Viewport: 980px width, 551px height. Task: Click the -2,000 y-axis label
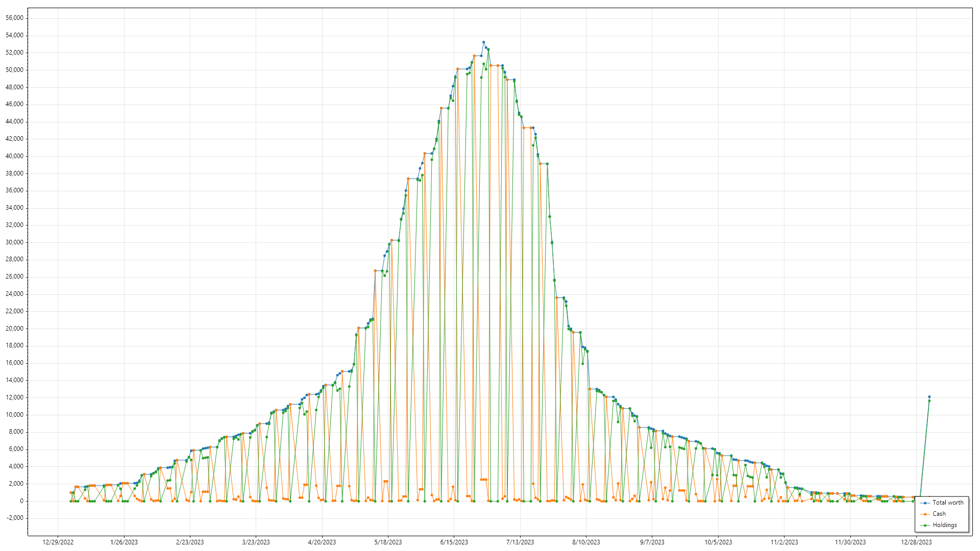(x=15, y=518)
